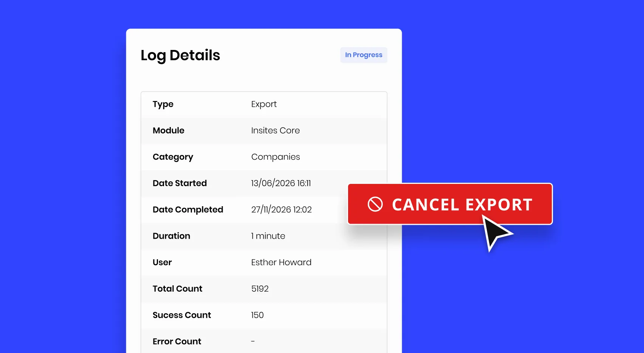Click the Sucess Count label
Screen dimensions: 644x353
tap(182, 315)
